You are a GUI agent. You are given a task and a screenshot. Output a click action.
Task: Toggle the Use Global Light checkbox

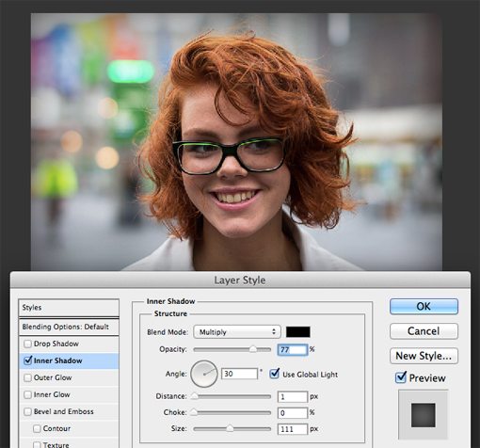pyautogui.click(x=274, y=374)
